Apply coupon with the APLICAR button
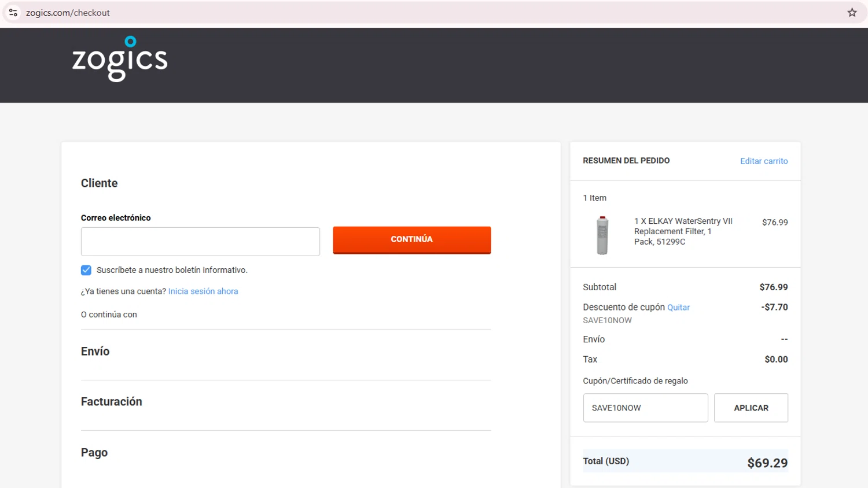Image resolution: width=868 pixels, height=488 pixels. click(x=751, y=408)
